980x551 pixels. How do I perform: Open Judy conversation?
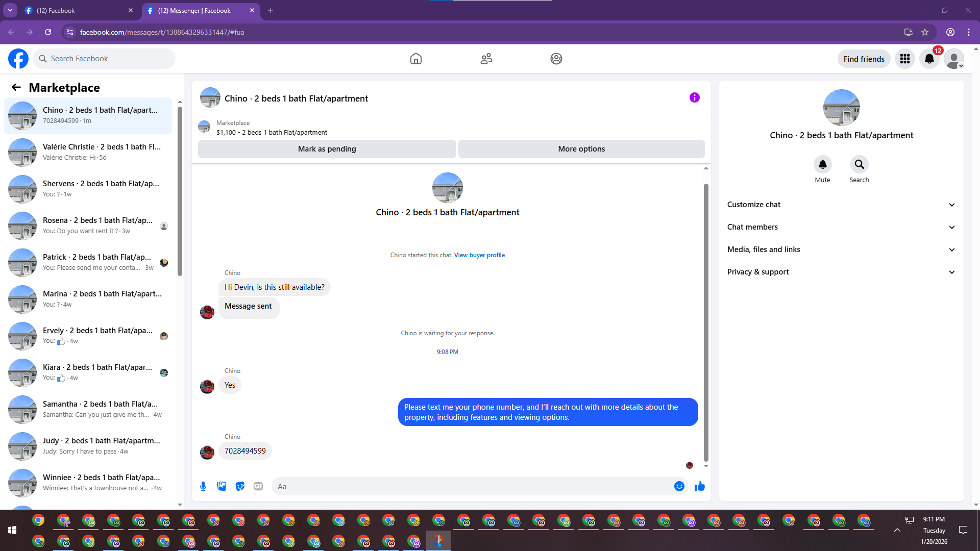click(88, 446)
